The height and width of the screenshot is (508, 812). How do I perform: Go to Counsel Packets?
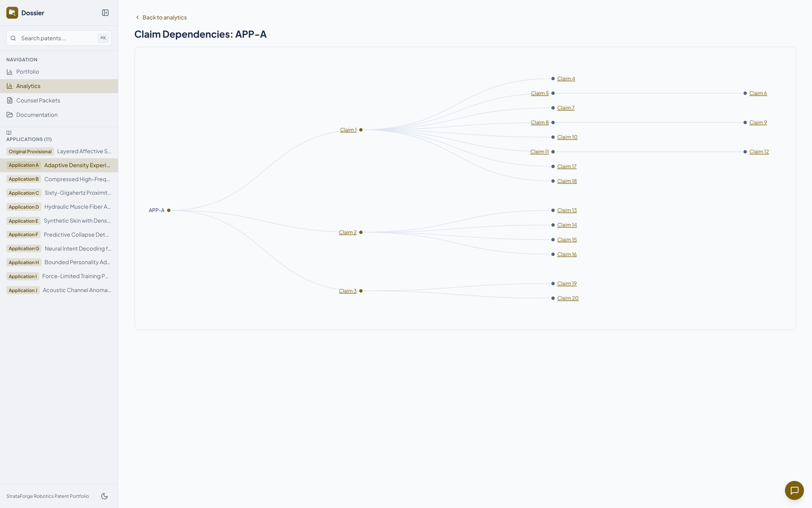tap(59, 101)
